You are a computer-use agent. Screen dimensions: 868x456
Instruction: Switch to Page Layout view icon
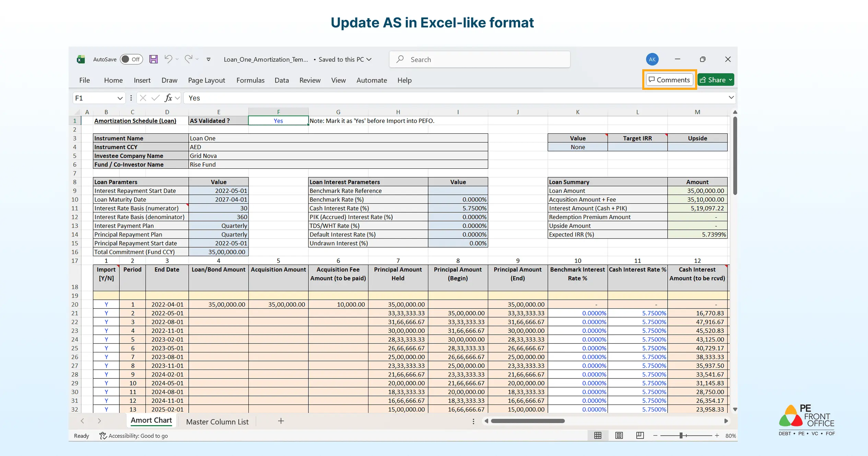click(x=619, y=435)
